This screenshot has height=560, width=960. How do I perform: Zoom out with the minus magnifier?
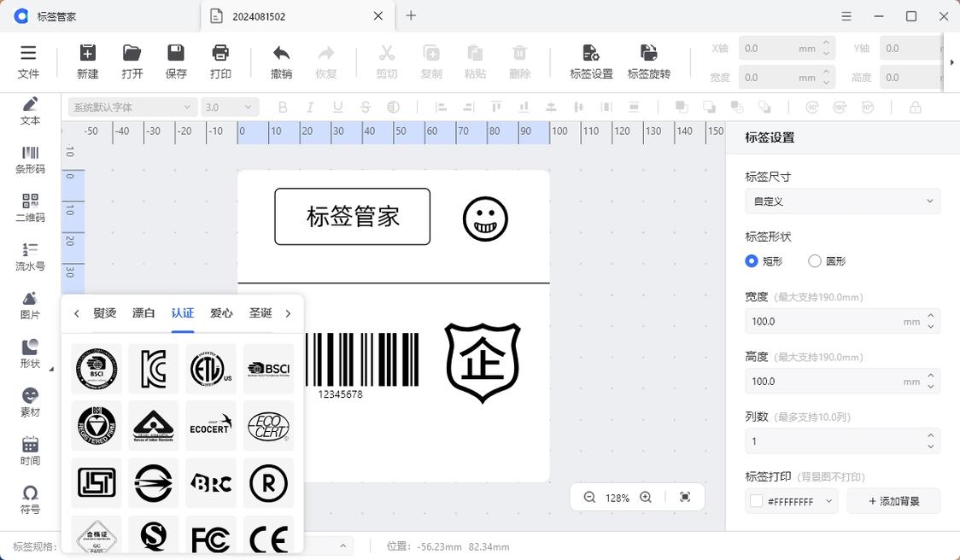pos(589,498)
